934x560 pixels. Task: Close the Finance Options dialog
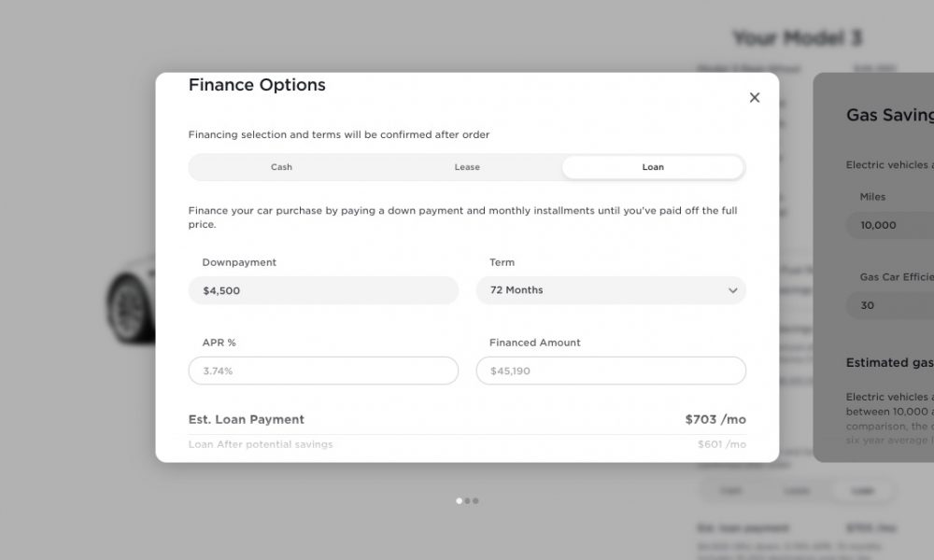click(754, 98)
